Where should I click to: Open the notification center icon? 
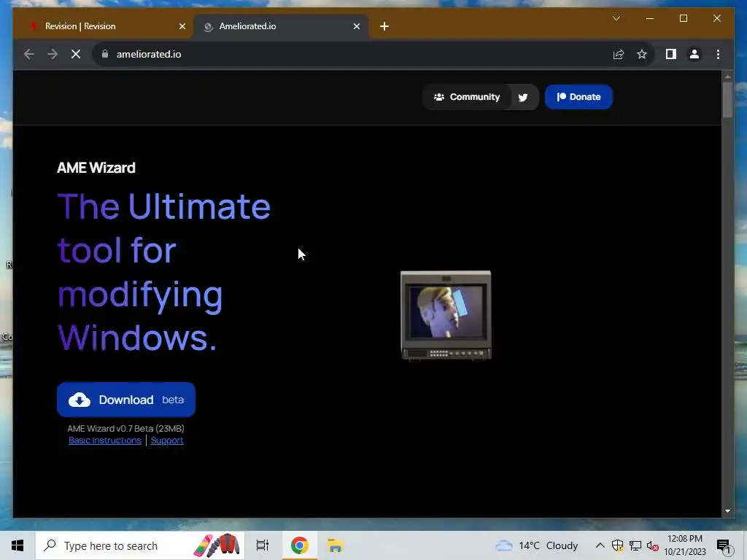point(724,546)
